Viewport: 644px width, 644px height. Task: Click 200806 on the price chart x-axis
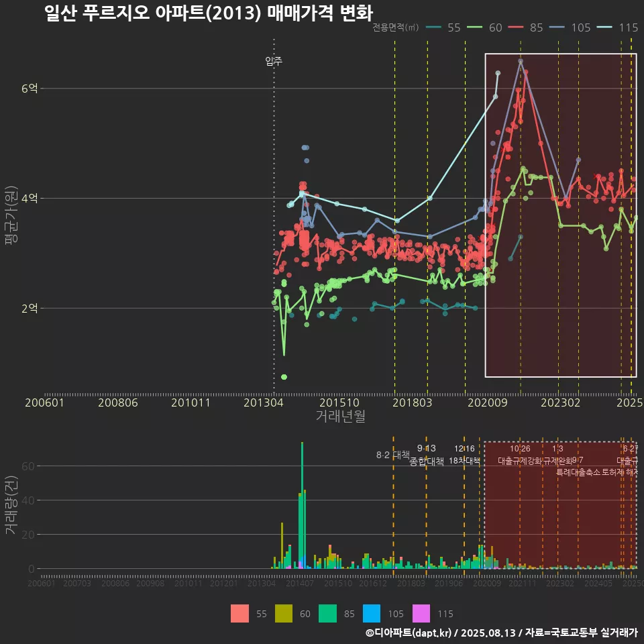[x=118, y=402]
